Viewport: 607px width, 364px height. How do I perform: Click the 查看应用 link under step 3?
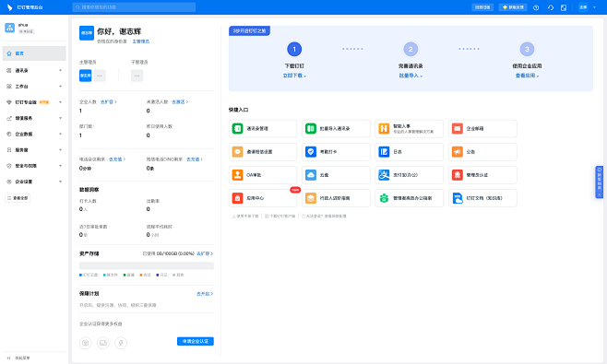pyautogui.click(x=527, y=76)
